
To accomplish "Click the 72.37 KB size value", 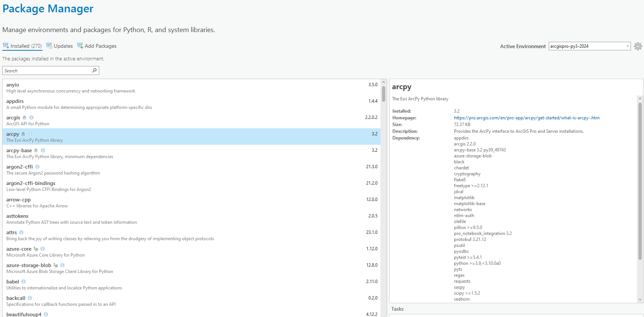I will point(462,125).
